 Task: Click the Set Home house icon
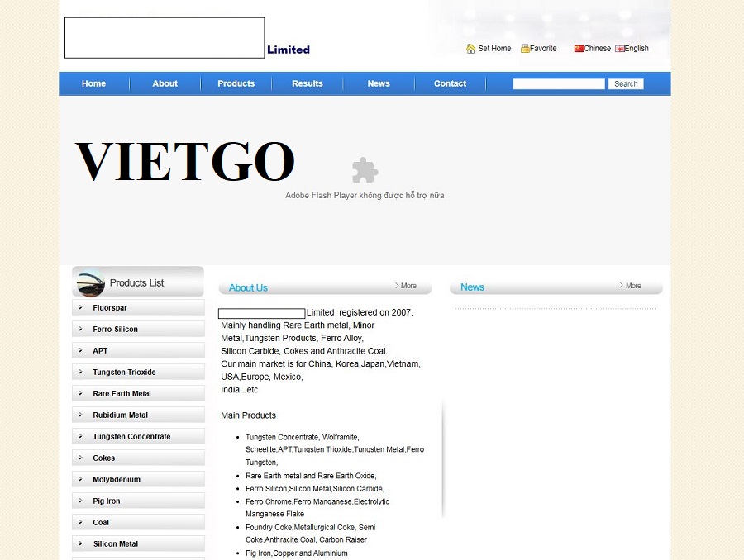470,49
